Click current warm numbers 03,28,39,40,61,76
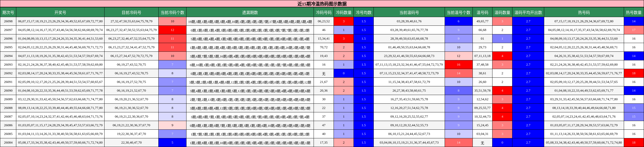Screen dimensions: 644x147 pos(409,21)
